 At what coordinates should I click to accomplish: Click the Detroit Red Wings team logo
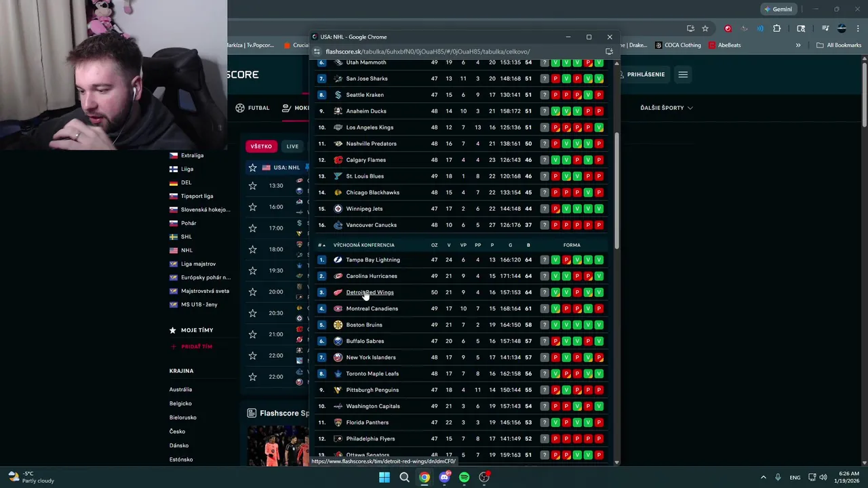point(338,292)
